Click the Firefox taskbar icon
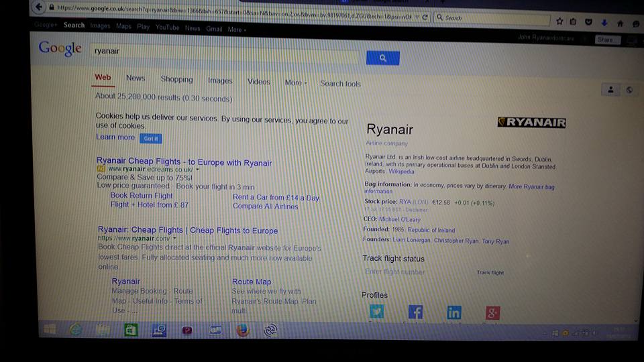The width and height of the screenshot is (644, 362). click(x=243, y=330)
